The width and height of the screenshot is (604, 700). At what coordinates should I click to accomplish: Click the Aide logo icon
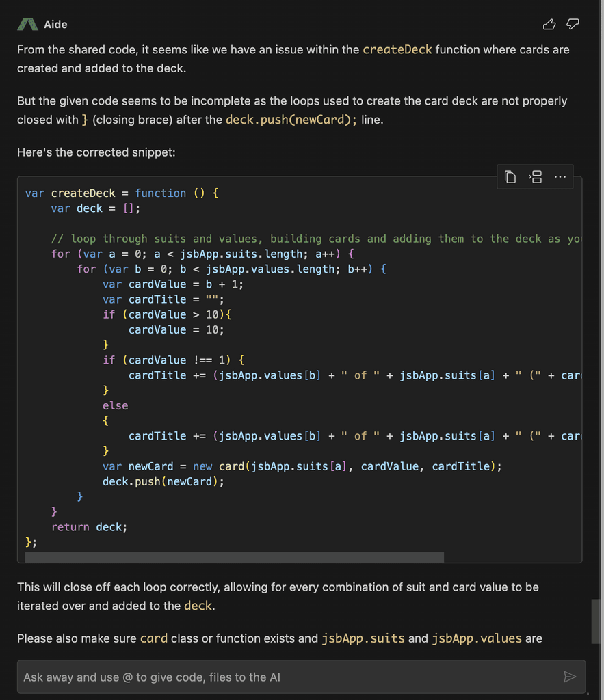pos(27,24)
